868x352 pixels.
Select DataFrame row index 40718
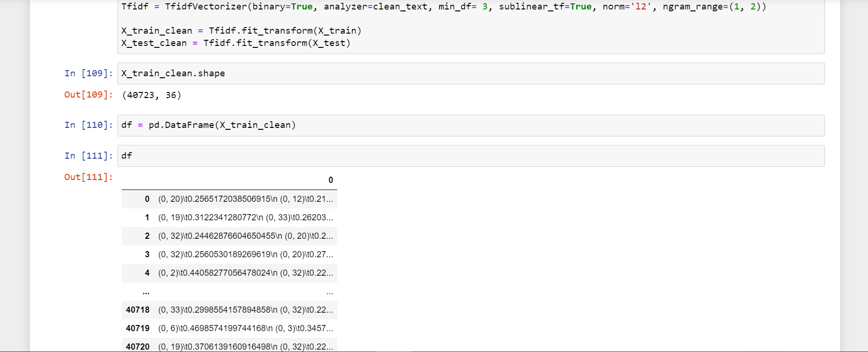pyautogui.click(x=137, y=310)
